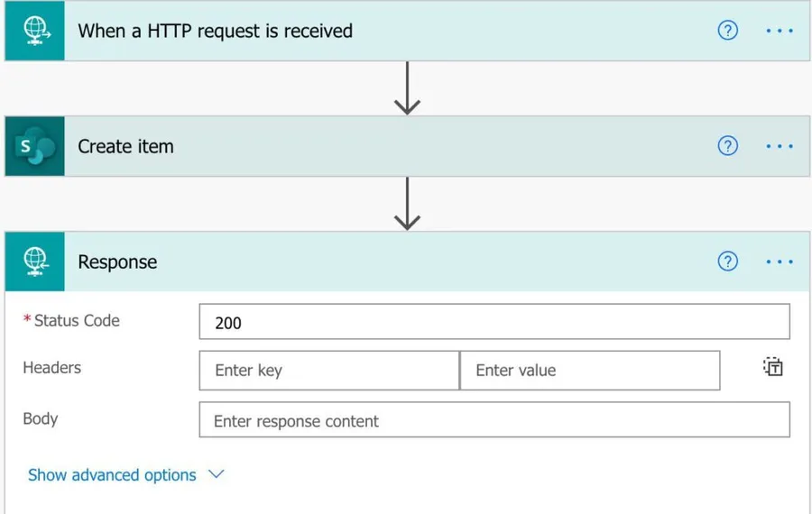Click the Response action icon

[x=34, y=262]
